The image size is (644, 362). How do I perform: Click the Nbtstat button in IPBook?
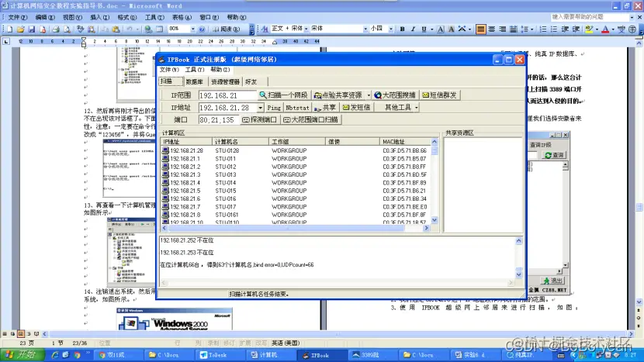[x=297, y=108]
